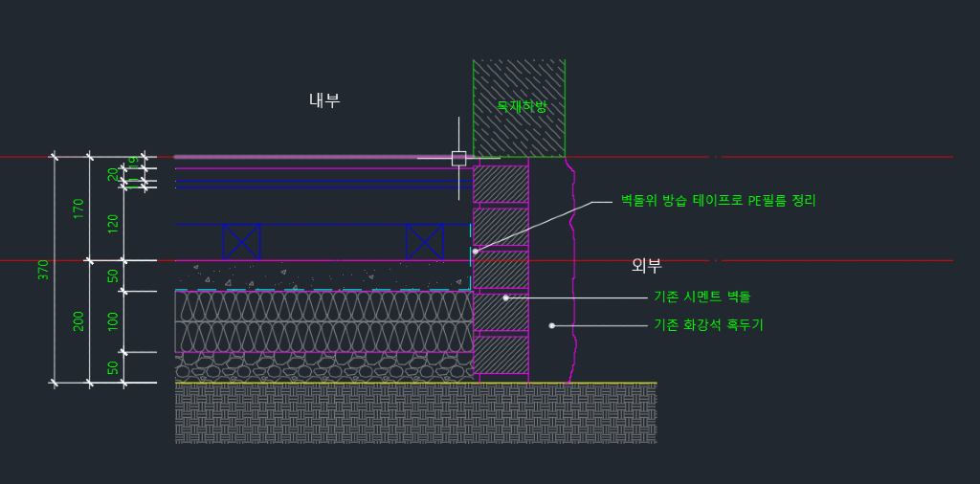This screenshot has height=484, width=980.
Task: Select the 외부 text label
Action: (647, 265)
